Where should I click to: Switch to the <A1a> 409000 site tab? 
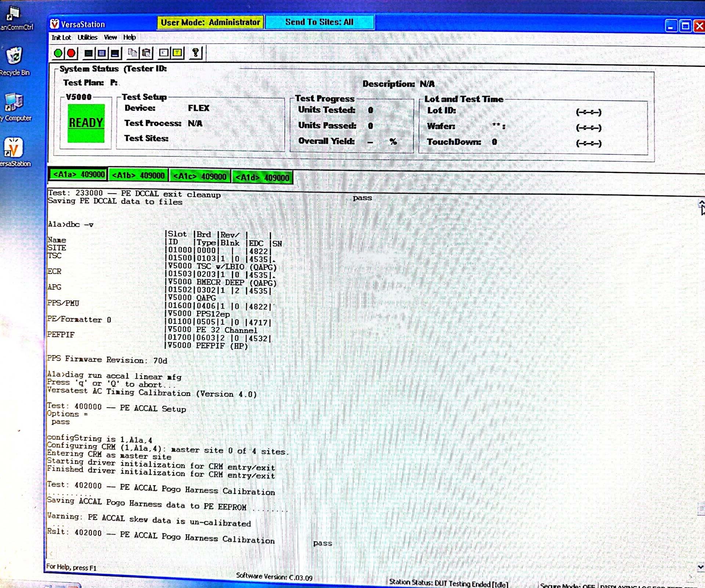pos(78,174)
